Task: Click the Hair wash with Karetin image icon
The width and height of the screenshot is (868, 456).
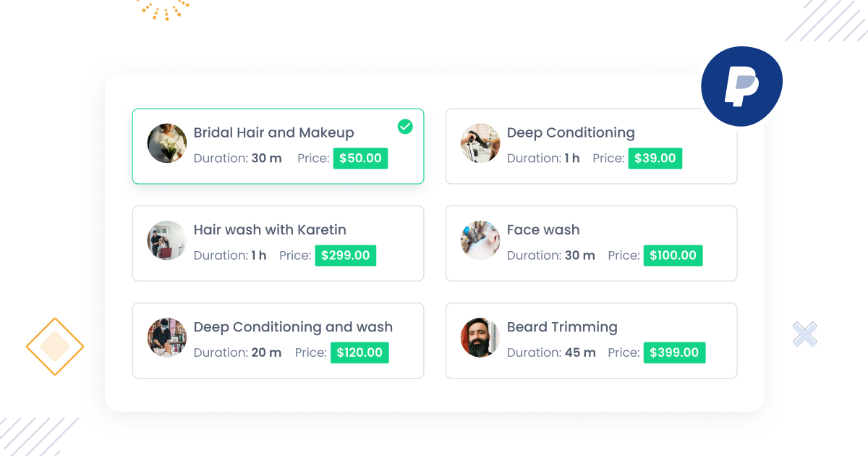Action: point(167,240)
